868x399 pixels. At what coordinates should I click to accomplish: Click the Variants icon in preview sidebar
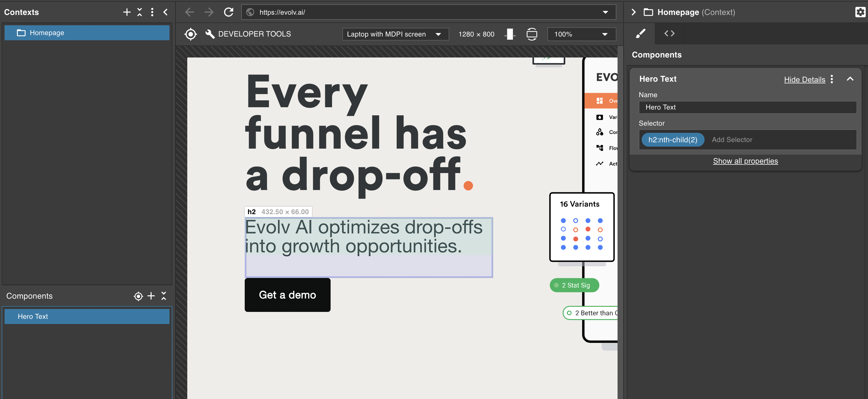pos(599,117)
